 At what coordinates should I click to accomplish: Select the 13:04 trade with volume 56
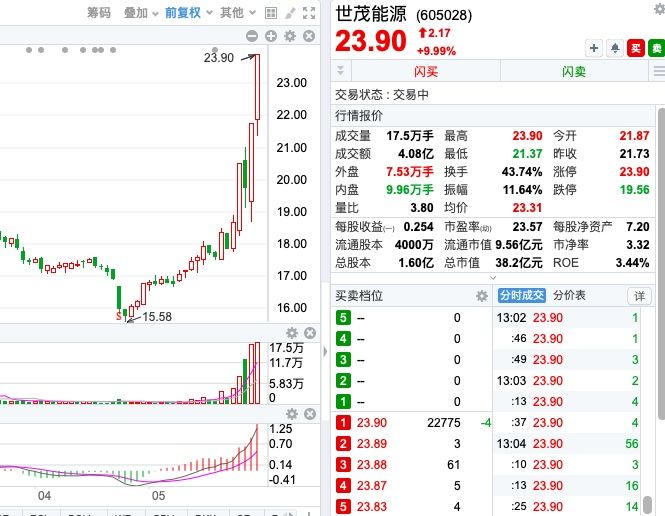[x=567, y=443]
